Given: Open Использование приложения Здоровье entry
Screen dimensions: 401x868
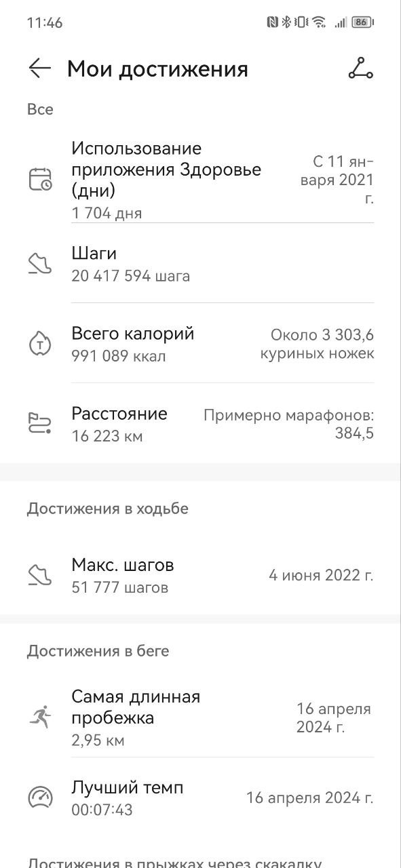Looking at the screenshot, I should (200, 180).
